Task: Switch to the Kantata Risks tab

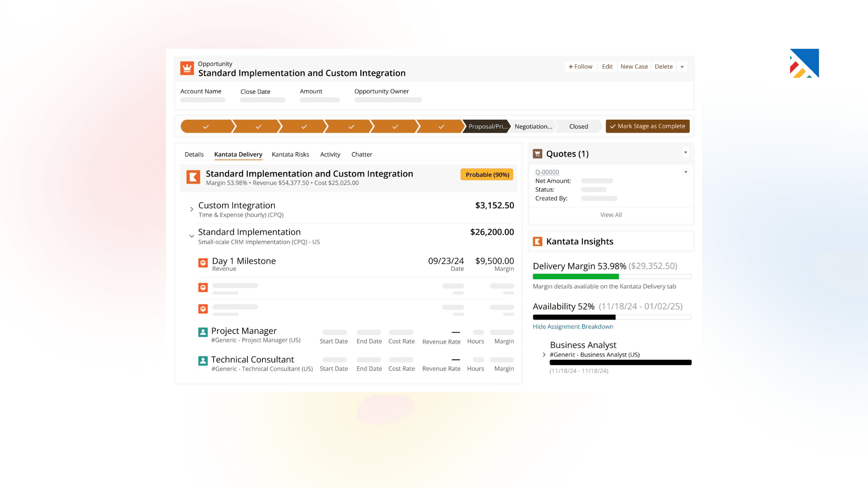Action: pyautogui.click(x=290, y=154)
